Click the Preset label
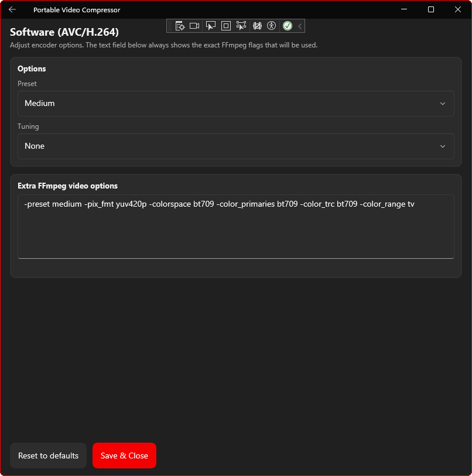 pyautogui.click(x=27, y=84)
